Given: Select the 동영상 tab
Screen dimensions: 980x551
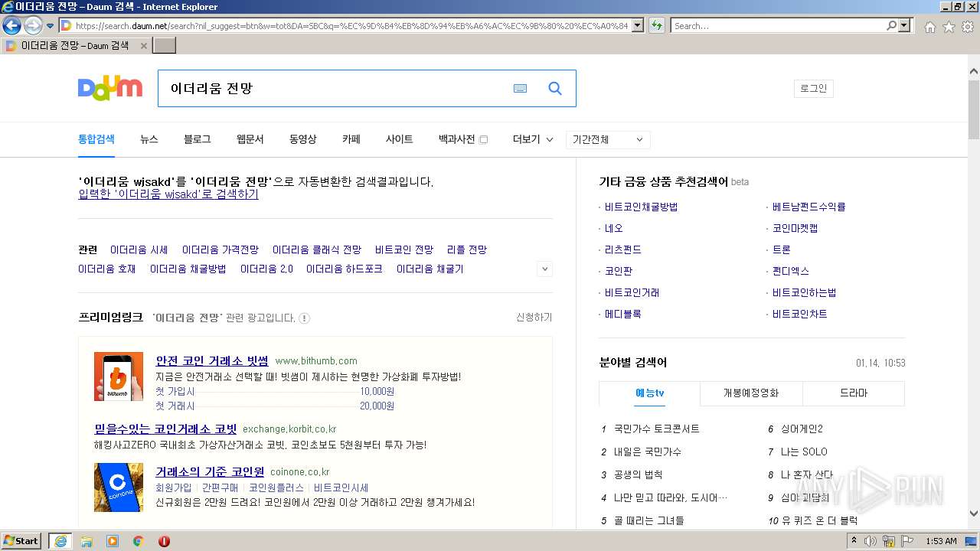Looking at the screenshot, I should point(303,139).
